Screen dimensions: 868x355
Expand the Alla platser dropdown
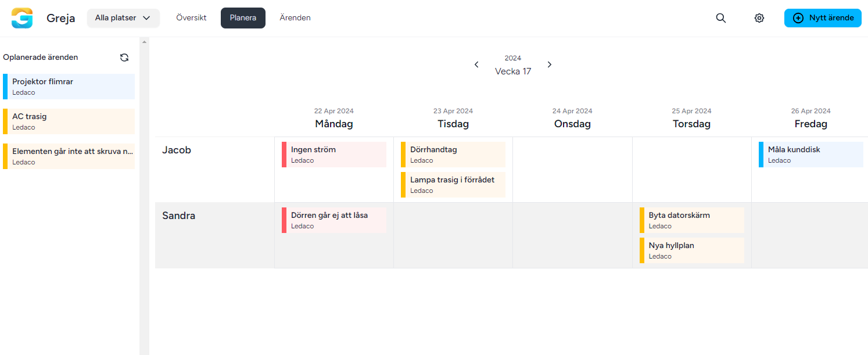pyautogui.click(x=123, y=18)
